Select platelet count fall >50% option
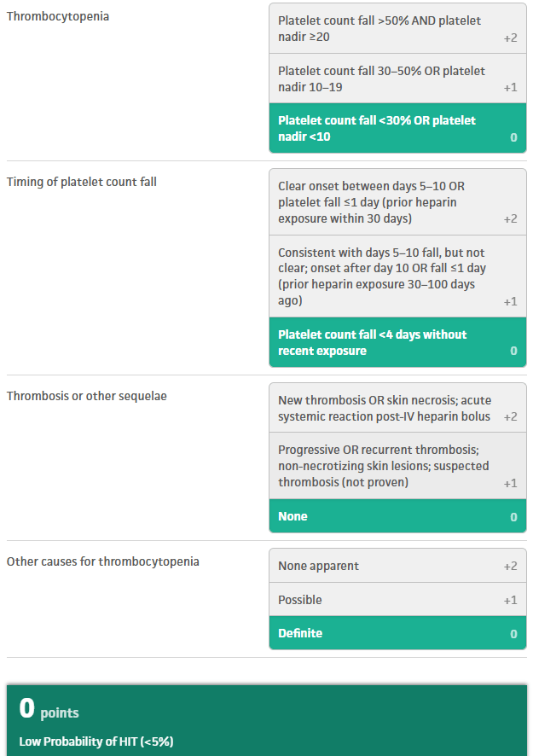Image resolution: width=533 pixels, height=756 pixels. click(x=397, y=28)
